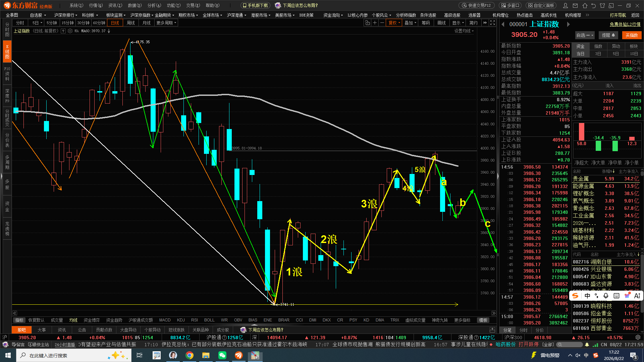Viewport: 644px width, 362px height.
Task: Expand the 资金流向 menu
Action: pyautogui.click(x=333, y=15)
